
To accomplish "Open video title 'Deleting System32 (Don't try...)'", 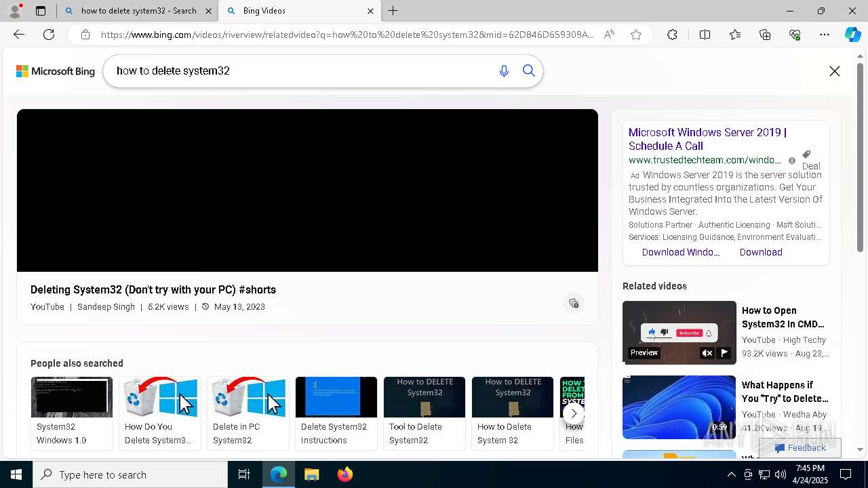I will click(153, 289).
